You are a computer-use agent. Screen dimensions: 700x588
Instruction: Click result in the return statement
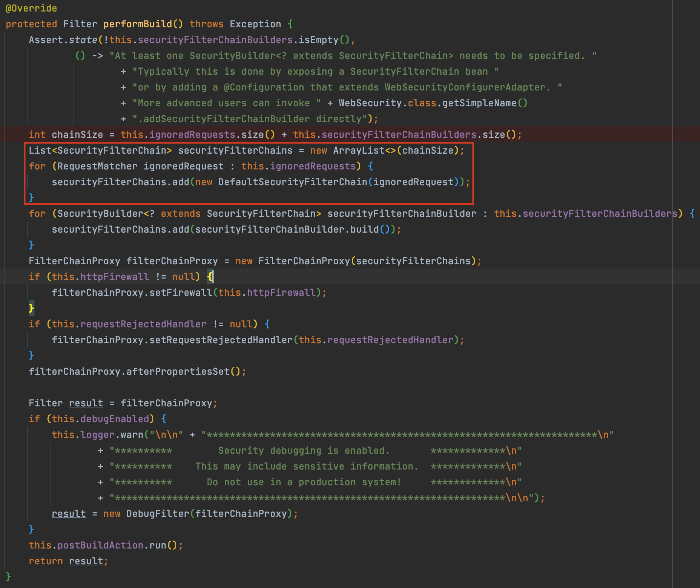(86, 561)
